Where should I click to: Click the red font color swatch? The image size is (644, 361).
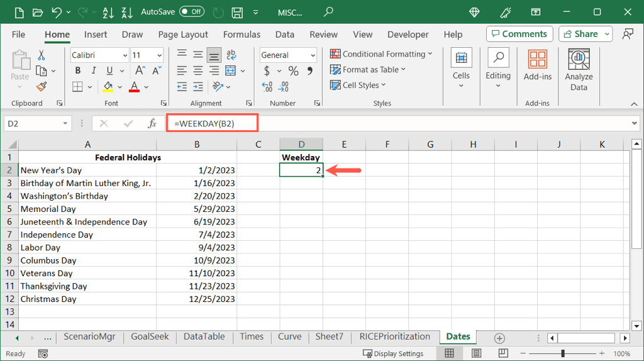(x=134, y=87)
